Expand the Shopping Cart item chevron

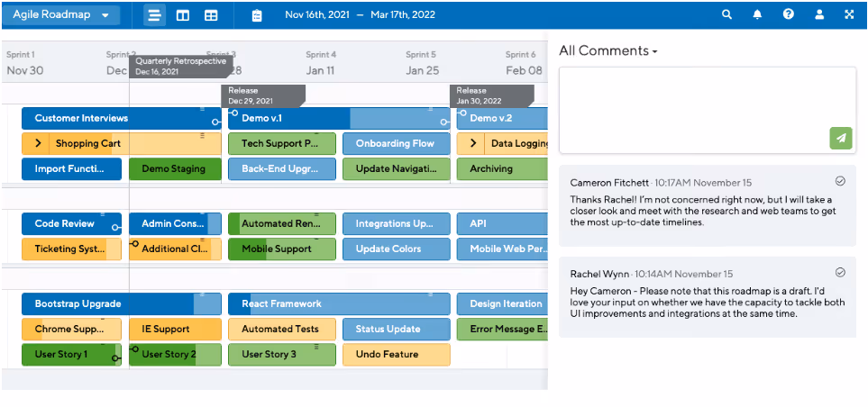click(x=38, y=143)
